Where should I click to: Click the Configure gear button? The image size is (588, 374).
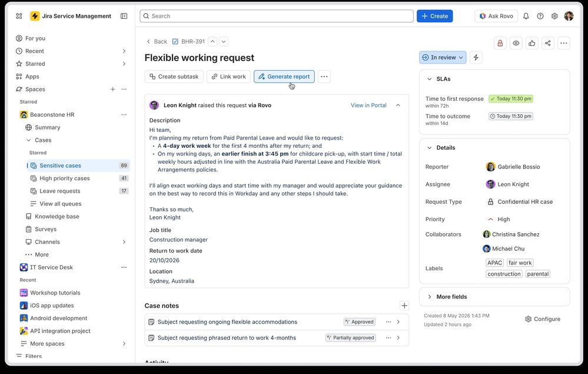click(543, 319)
